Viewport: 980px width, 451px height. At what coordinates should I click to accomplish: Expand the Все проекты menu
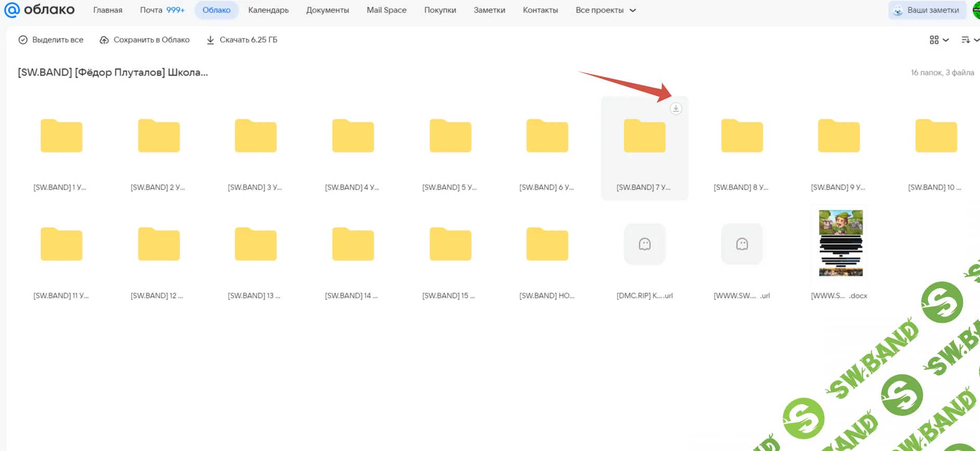pos(606,10)
